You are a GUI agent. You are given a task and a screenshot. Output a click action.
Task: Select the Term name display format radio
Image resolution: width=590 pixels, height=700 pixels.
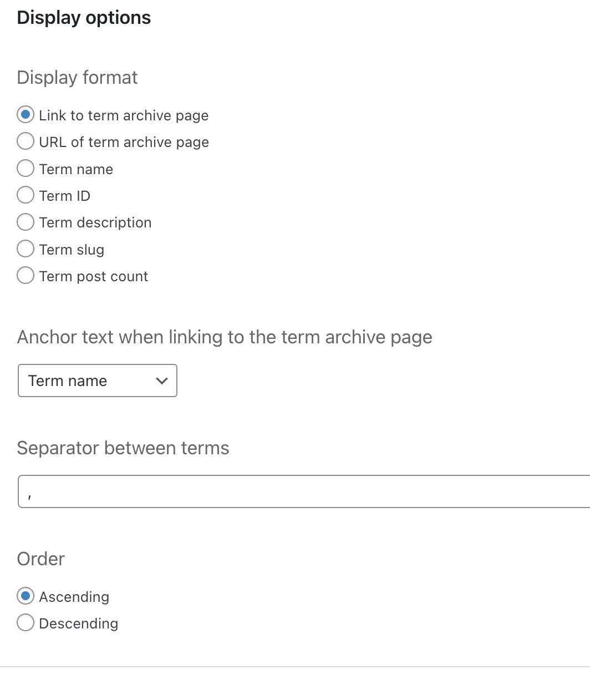pyautogui.click(x=26, y=168)
